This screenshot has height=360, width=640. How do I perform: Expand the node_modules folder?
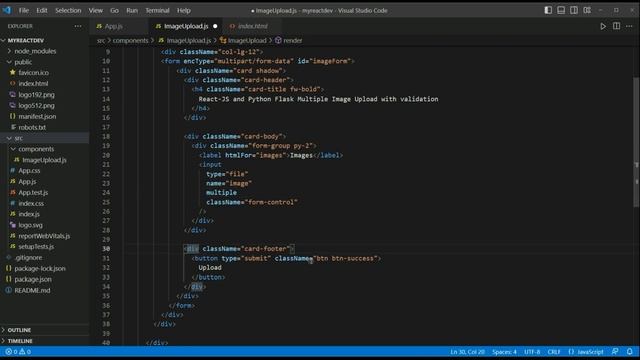(44, 51)
